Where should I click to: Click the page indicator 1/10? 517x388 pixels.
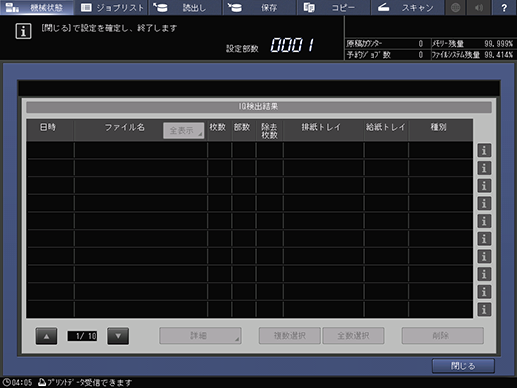point(82,336)
